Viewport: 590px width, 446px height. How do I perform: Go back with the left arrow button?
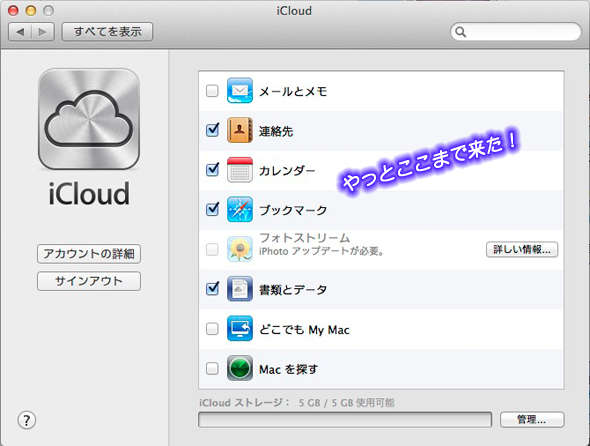pos(20,32)
